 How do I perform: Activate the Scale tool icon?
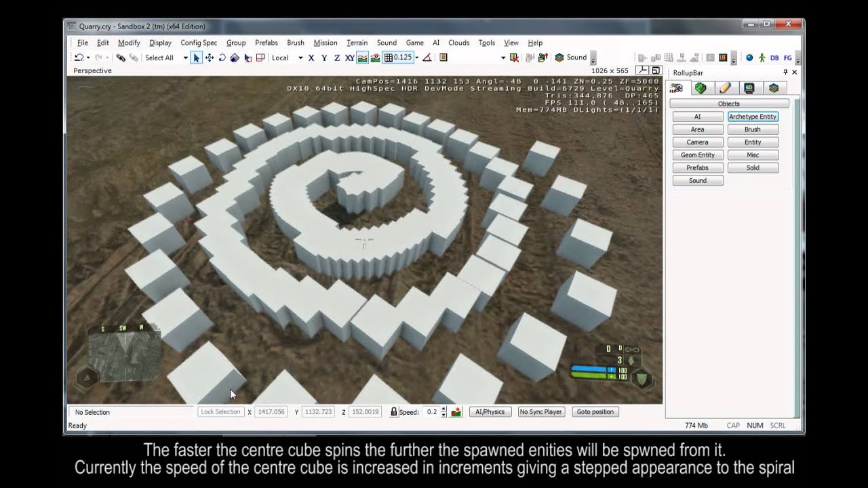tap(235, 58)
